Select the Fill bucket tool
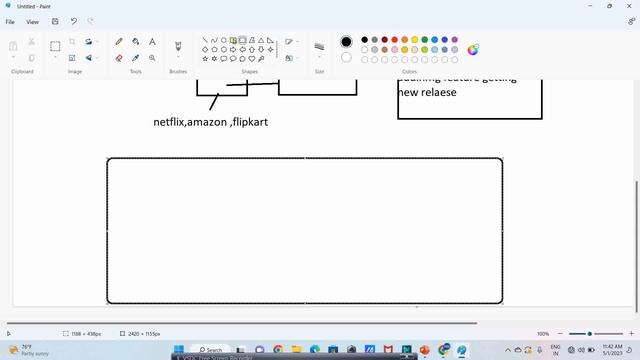The height and width of the screenshot is (360, 640). click(136, 42)
